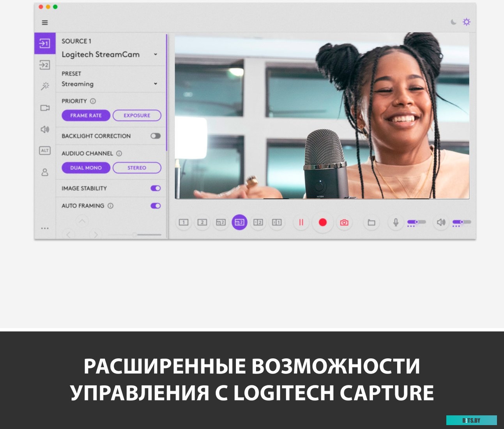The height and width of the screenshot is (429, 504).
Task: Toggle Backlight Correction switch
Action: tap(156, 136)
